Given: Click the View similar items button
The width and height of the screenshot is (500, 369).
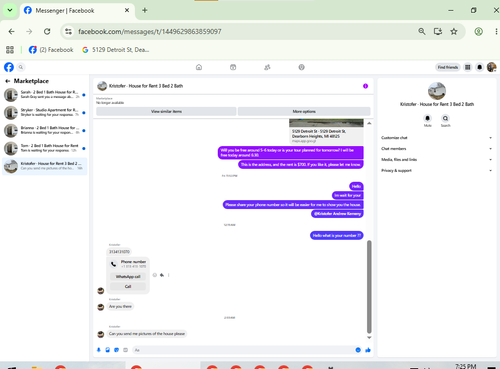Looking at the screenshot, I should (x=166, y=111).
